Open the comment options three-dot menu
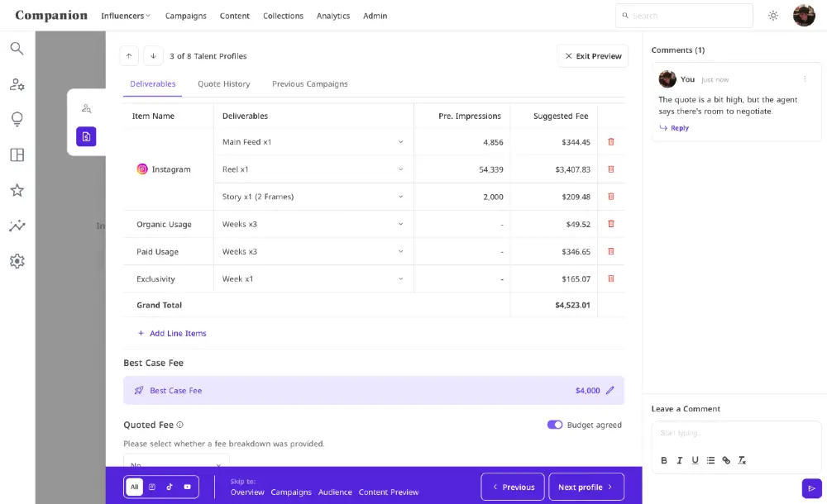Image resolution: width=827 pixels, height=504 pixels. [805, 79]
